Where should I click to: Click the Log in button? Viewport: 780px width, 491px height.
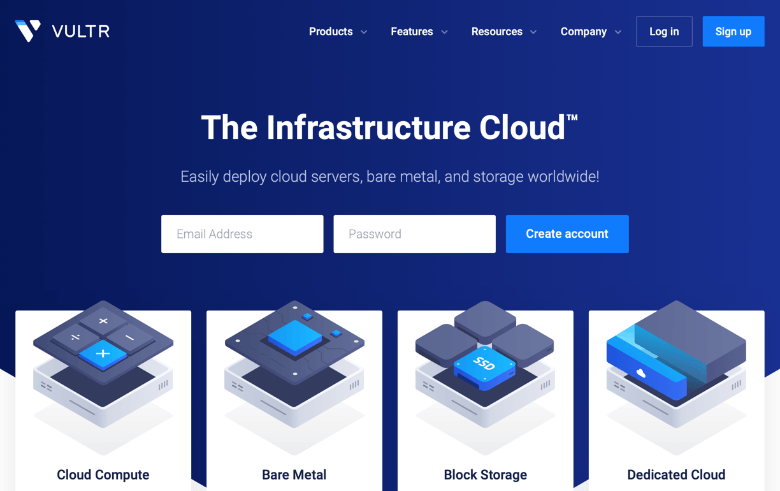pos(664,31)
